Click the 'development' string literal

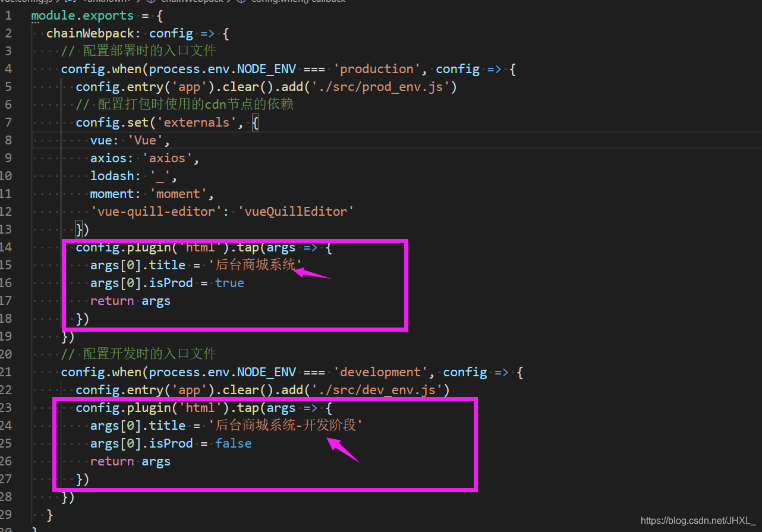click(x=380, y=372)
